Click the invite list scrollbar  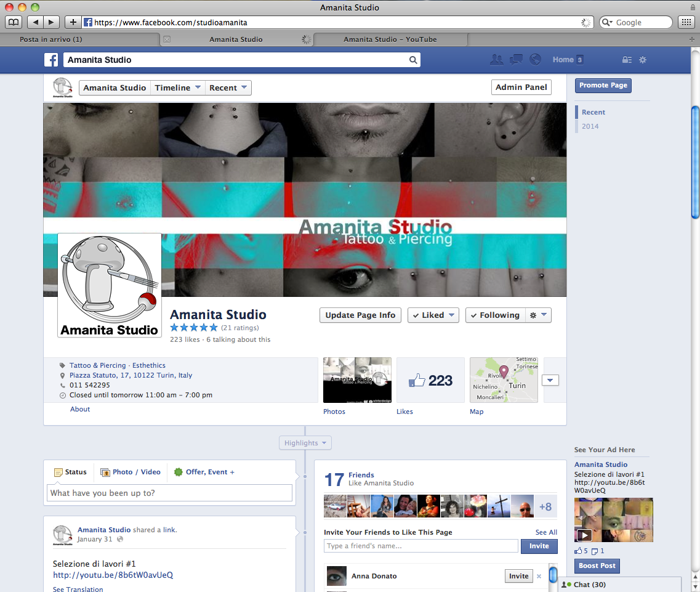[x=553, y=575]
